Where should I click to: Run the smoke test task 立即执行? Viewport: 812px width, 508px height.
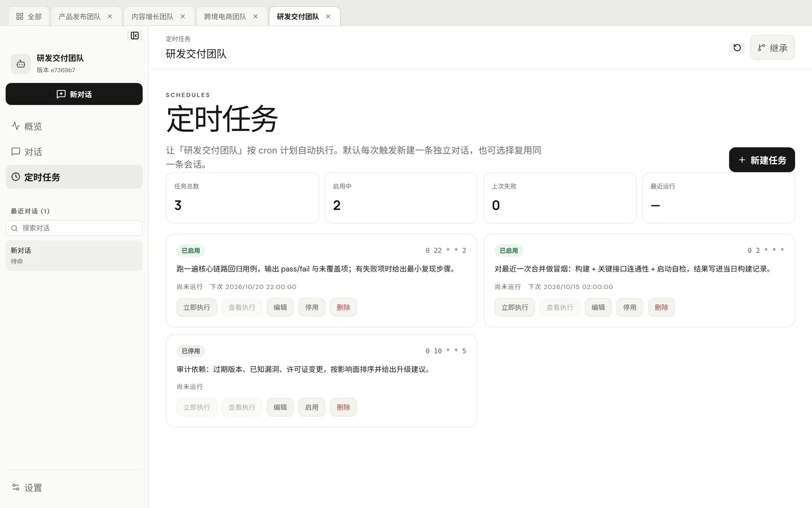tap(515, 308)
